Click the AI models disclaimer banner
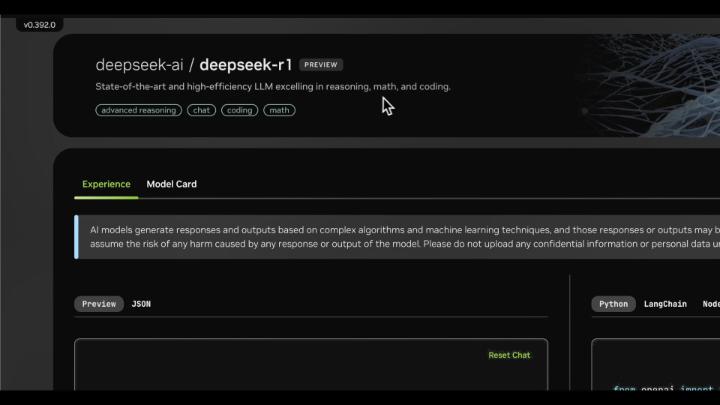This screenshot has width=720, height=405. pos(400,237)
